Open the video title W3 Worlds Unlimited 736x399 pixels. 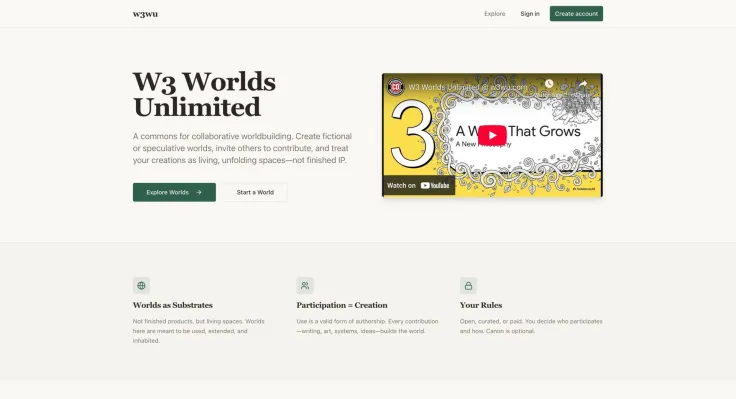[x=468, y=87]
